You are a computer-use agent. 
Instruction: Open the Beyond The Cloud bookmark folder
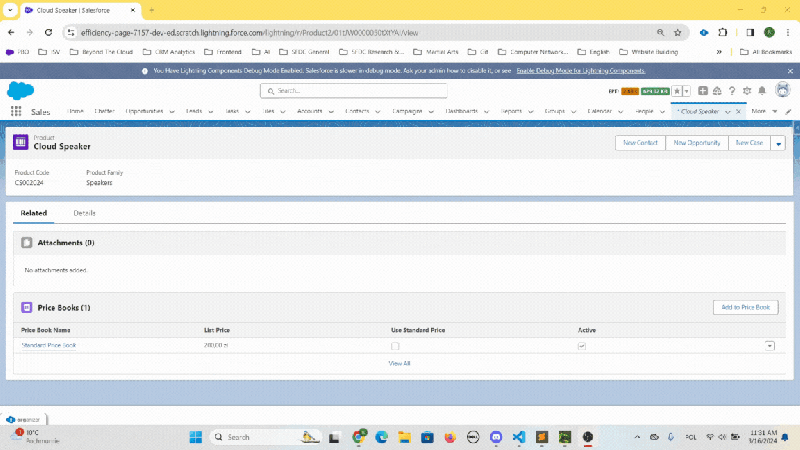click(102, 52)
